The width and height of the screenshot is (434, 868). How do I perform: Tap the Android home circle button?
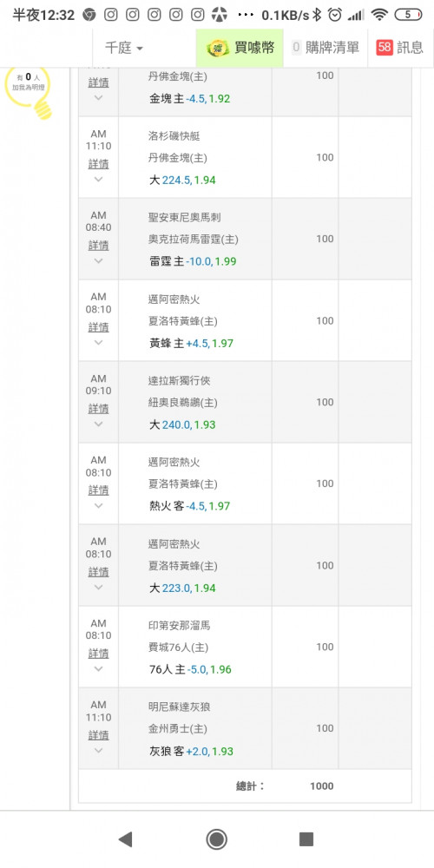216,839
